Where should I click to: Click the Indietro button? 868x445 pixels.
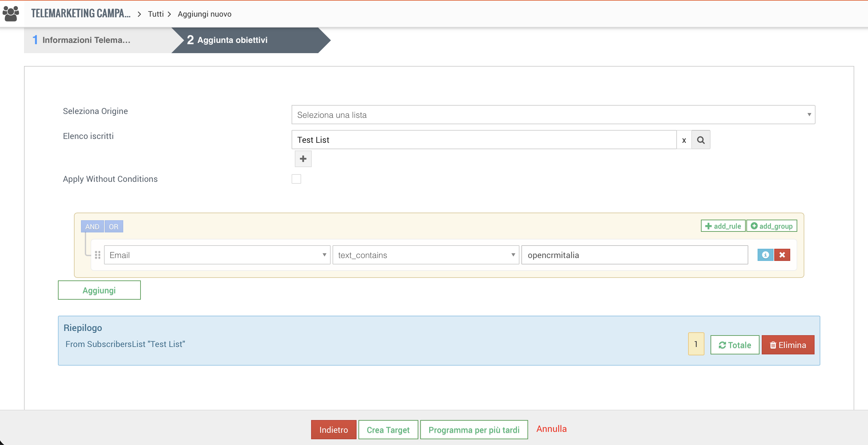pos(334,430)
